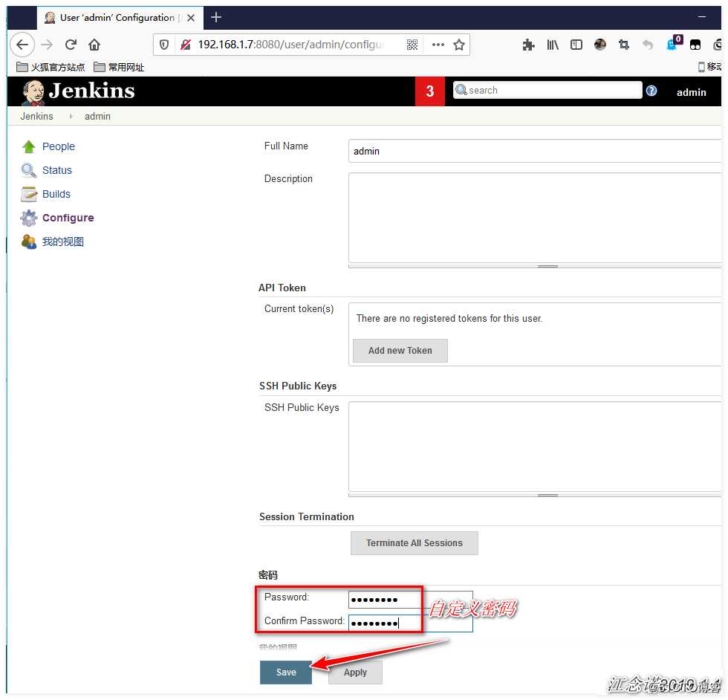Click the browser forward arrow

pos(47,45)
